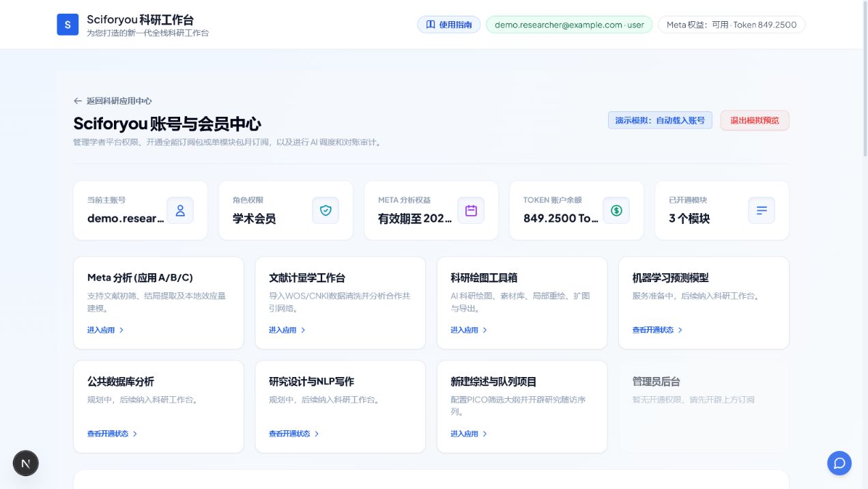
Task: Click the 科研绘图工具箱 card title
Action: pos(484,278)
